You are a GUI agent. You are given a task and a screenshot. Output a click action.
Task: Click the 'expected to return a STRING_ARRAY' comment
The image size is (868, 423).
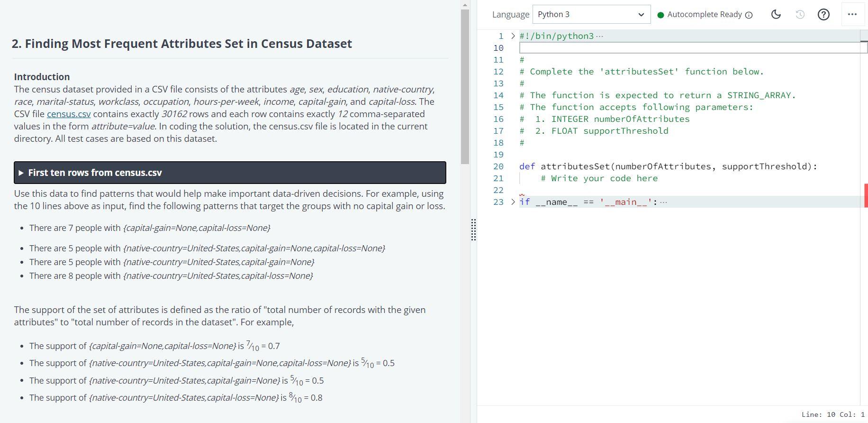[x=658, y=95]
